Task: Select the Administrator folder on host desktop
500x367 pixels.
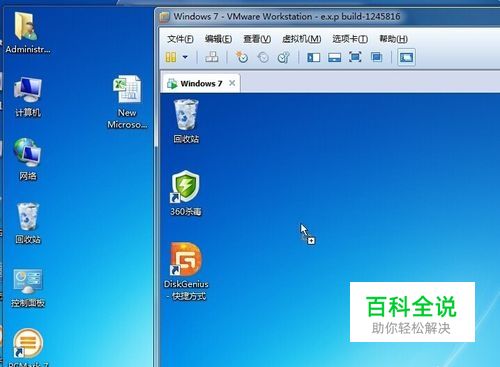Action: pos(28,32)
